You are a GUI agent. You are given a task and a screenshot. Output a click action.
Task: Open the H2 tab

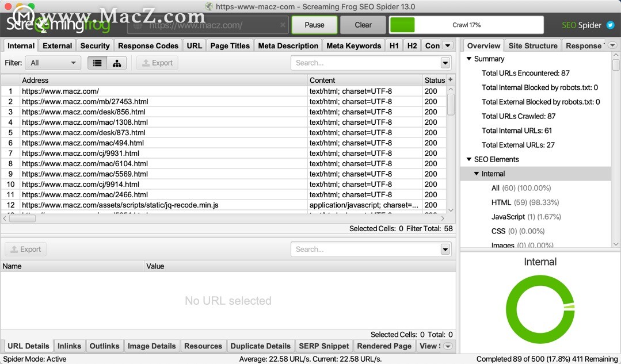point(412,45)
